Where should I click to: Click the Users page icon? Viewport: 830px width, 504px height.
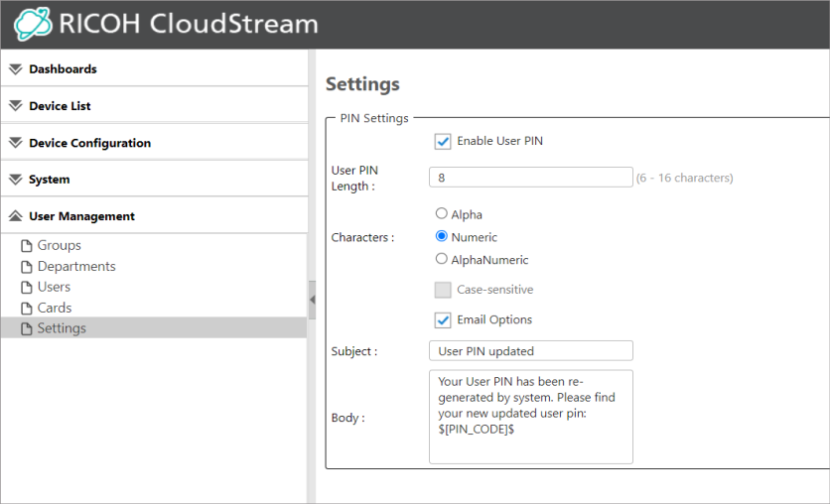click(x=28, y=288)
